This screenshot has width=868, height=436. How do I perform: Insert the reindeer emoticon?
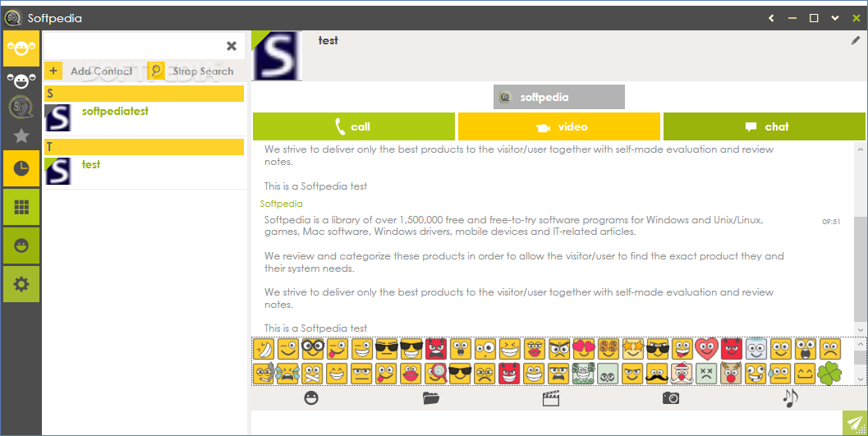pyautogui.click(x=731, y=374)
